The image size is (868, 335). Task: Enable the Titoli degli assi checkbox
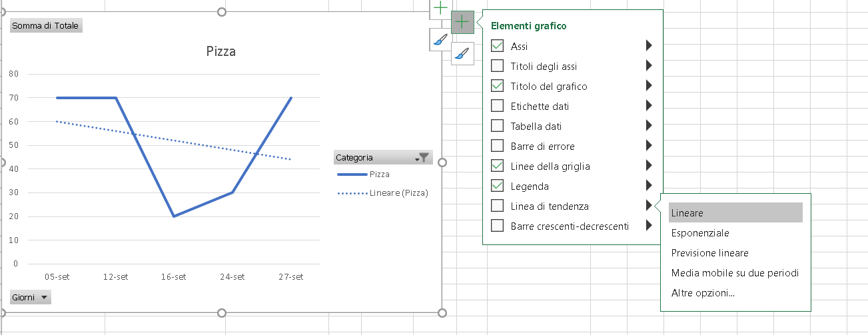(x=497, y=66)
